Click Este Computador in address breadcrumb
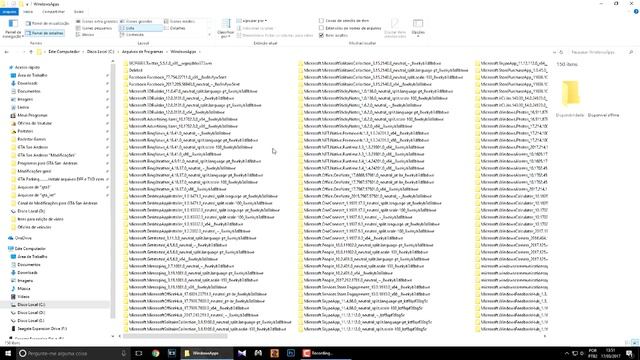This screenshot has width=640, height=360. (64, 52)
